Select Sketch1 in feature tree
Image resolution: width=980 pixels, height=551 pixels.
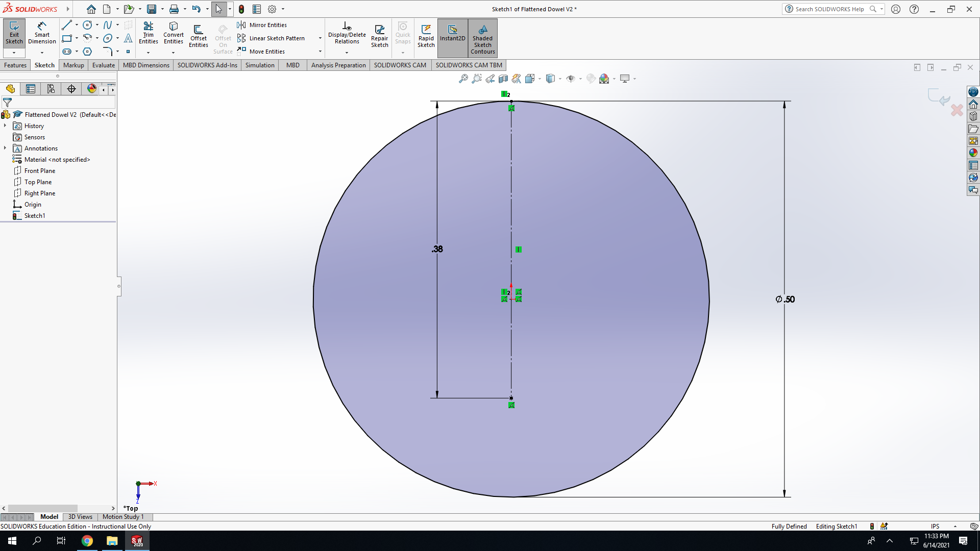(x=35, y=216)
